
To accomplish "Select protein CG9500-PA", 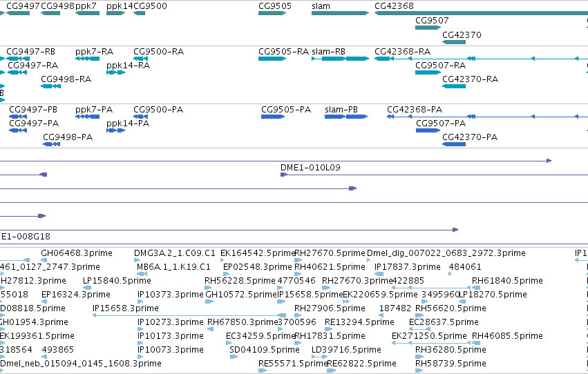I will click(141, 117).
